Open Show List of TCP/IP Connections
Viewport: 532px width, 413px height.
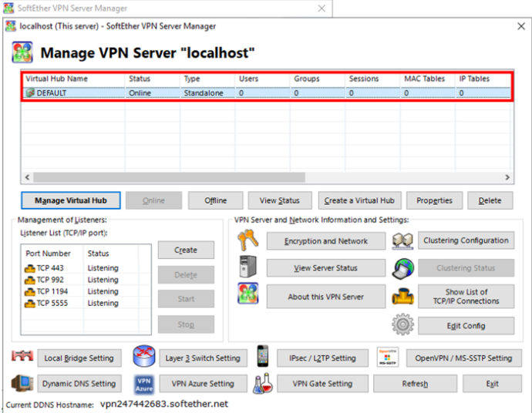pyautogui.click(x=466, y=297)
